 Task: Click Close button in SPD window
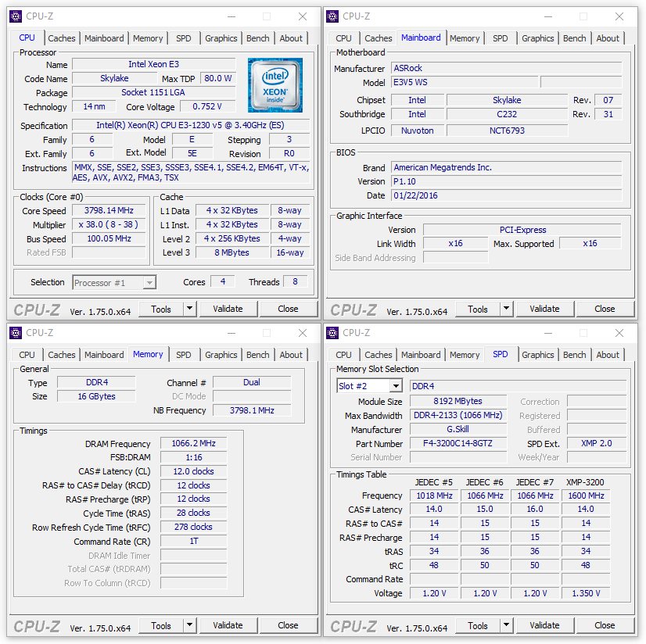point(605,625)
